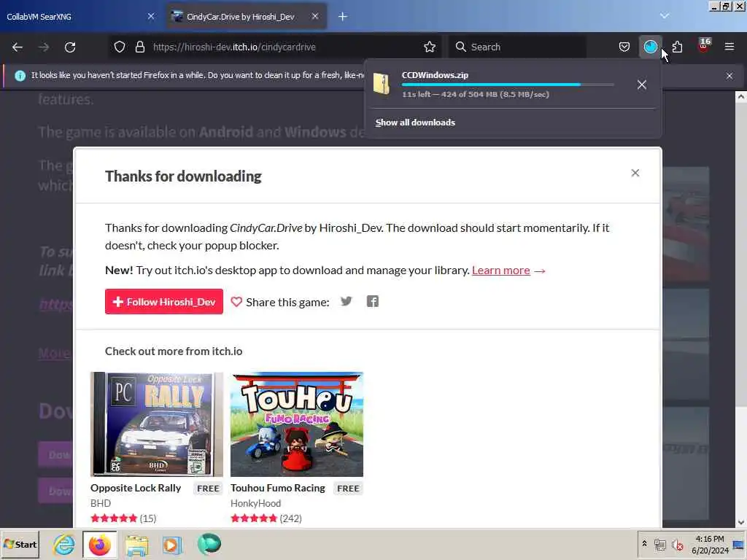The image size is (747, 560).
Task: Open the Firefox hamburger menu
Action: coord(729,47)
